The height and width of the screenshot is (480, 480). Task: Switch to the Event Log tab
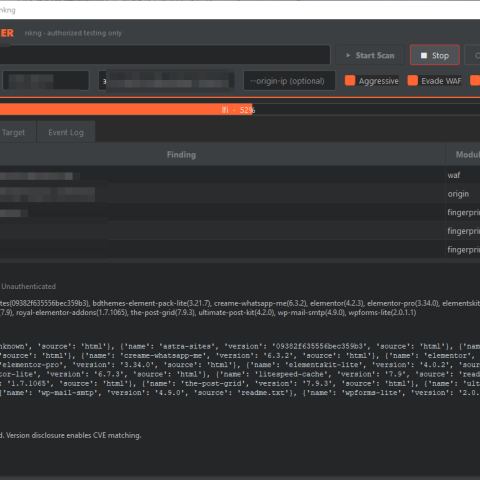66,132
